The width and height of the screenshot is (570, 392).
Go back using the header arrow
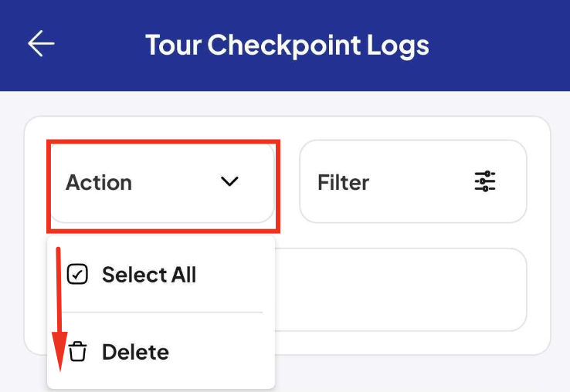click(41, 43)
